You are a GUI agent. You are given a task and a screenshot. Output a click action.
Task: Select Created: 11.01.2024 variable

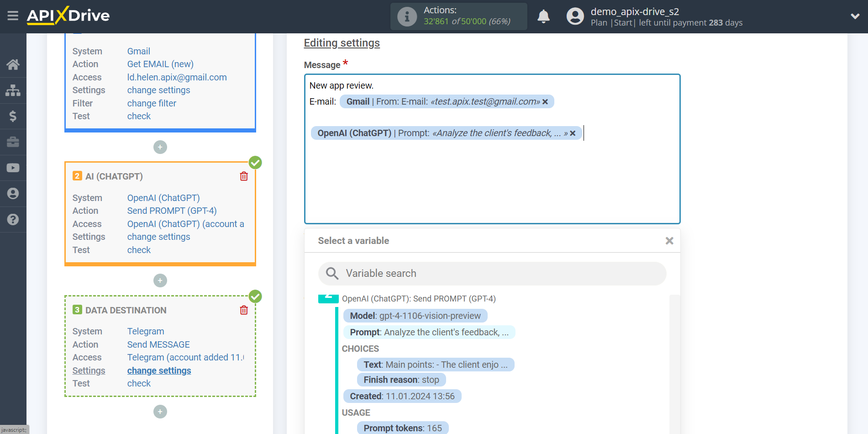click(x=402, y=396)
